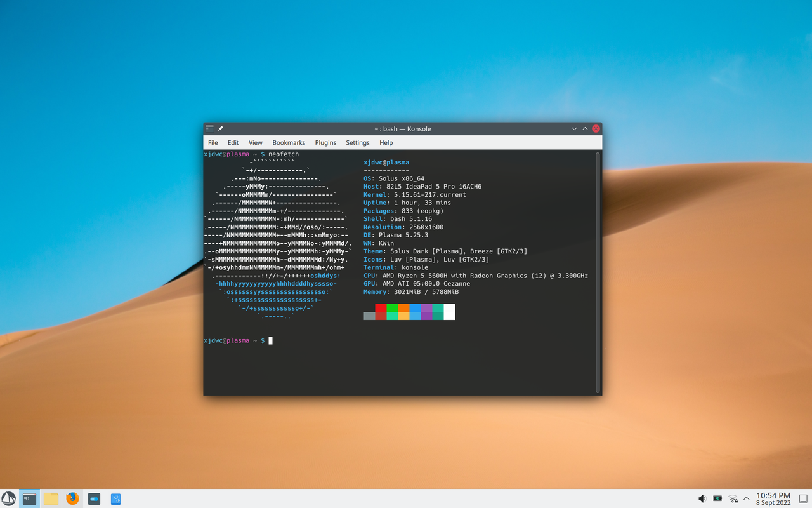This screenshot has height=508, width=812.
Task: Click the show desktop button
Action: point(802,498)
